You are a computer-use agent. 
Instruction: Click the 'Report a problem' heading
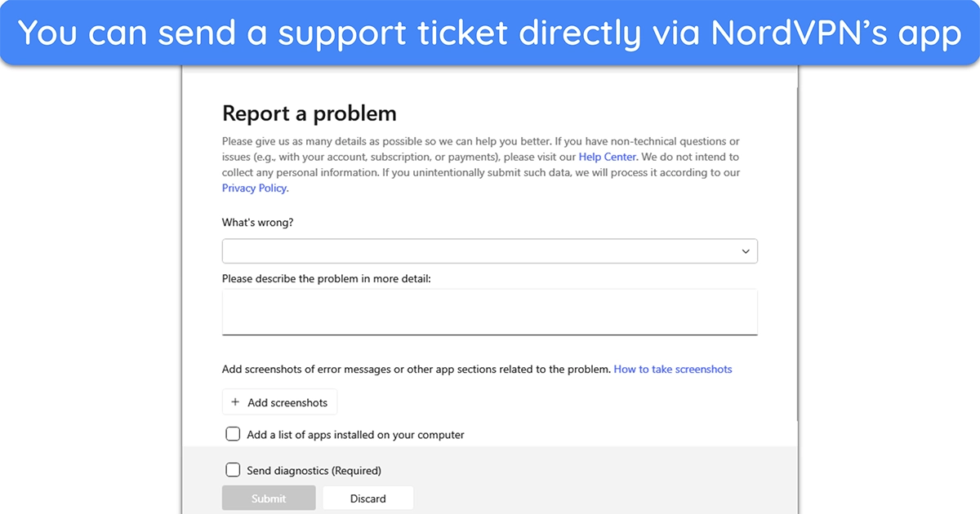click(x=310, y=113)
